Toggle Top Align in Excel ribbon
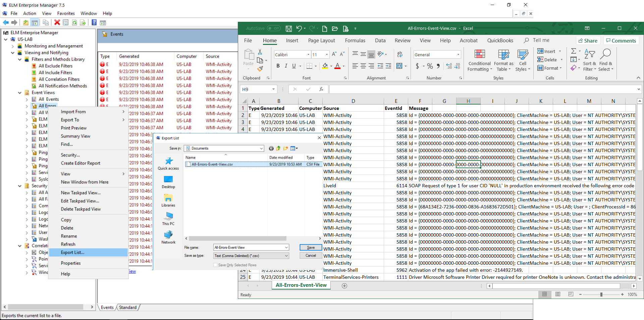Viewport: 644px width, 320px height. 355,54
